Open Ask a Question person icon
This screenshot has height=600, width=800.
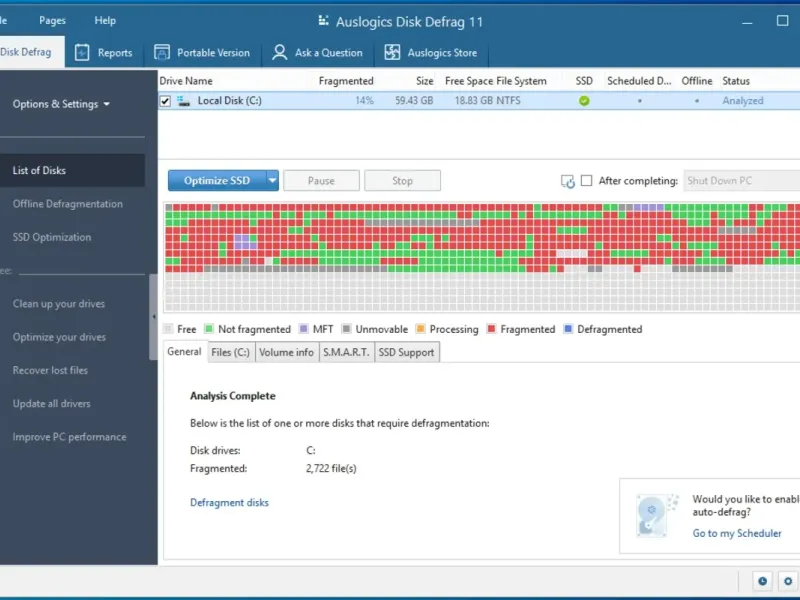pyautogui.click(x=280, y=53)
